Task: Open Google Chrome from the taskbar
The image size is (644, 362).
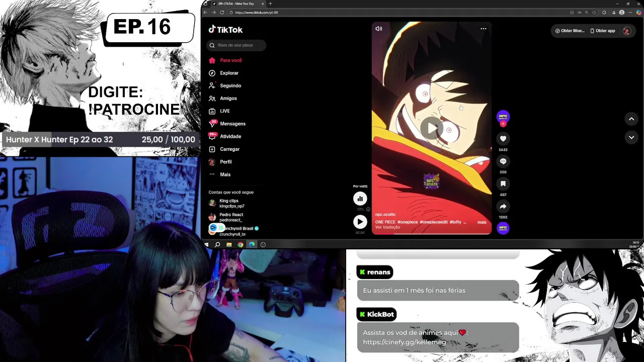Action: point(240,244)
